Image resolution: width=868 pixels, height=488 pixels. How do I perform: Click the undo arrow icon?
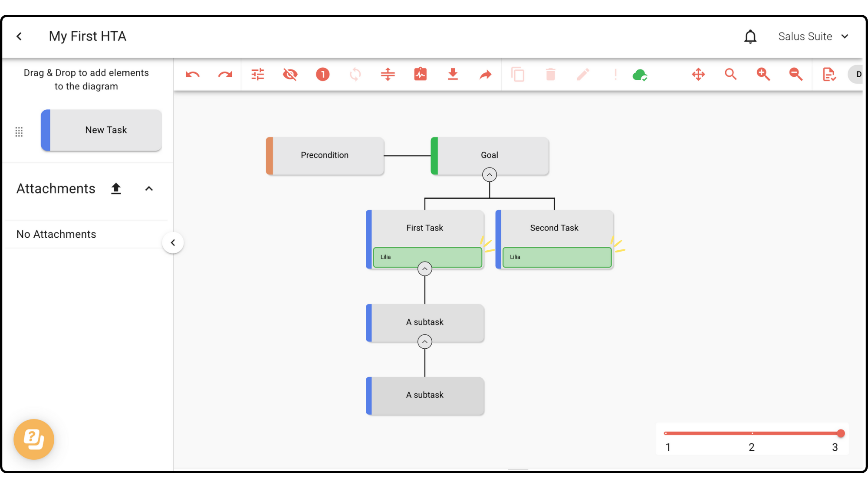tap(192, 75)
